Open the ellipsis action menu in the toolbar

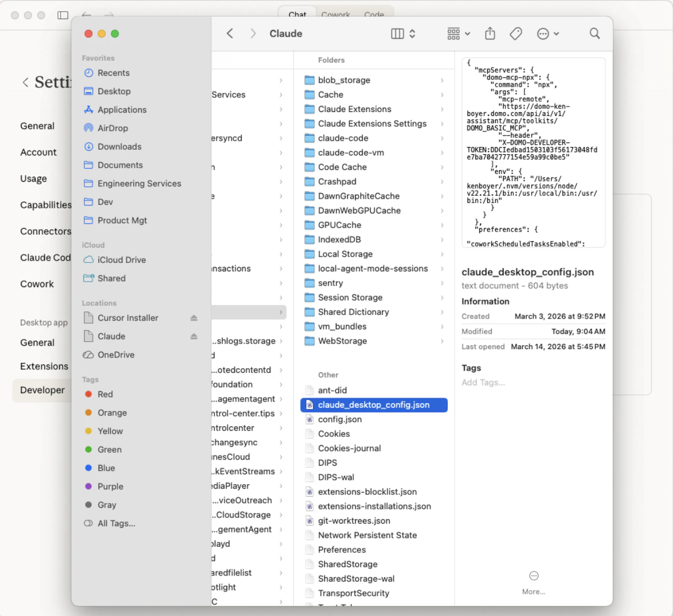tap(548, 34)
